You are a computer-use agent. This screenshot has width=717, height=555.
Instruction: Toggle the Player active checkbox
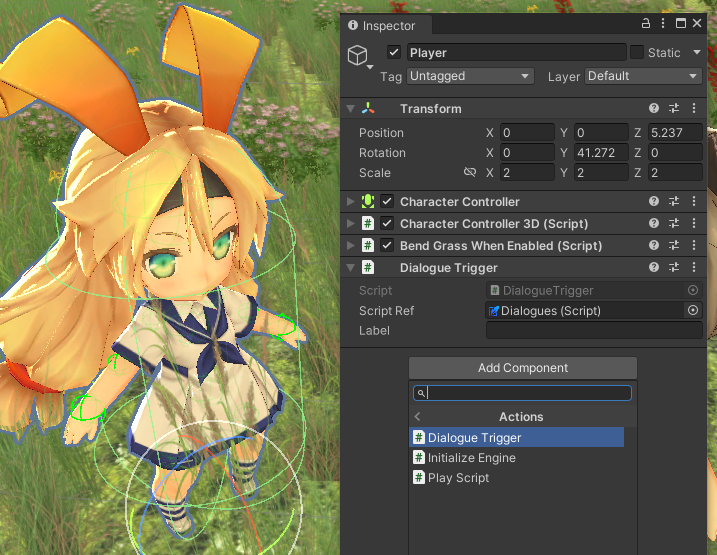(394, 52)
